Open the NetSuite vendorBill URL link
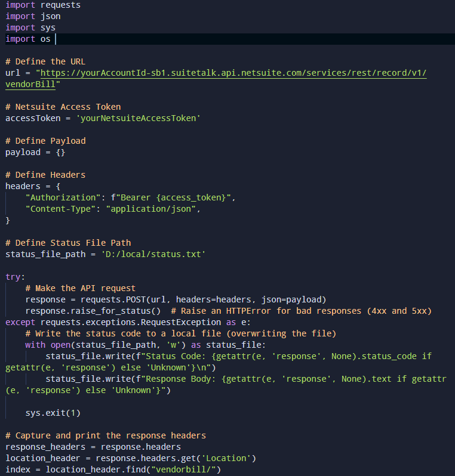This screenshot has width=455, height=476. pos(233,73)
